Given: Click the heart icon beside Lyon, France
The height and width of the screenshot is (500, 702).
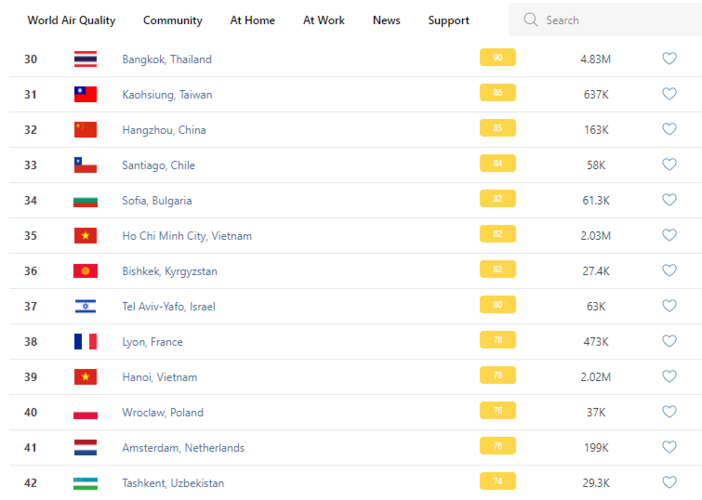Looking at the screenshot, I should click(x=669, y=342).
